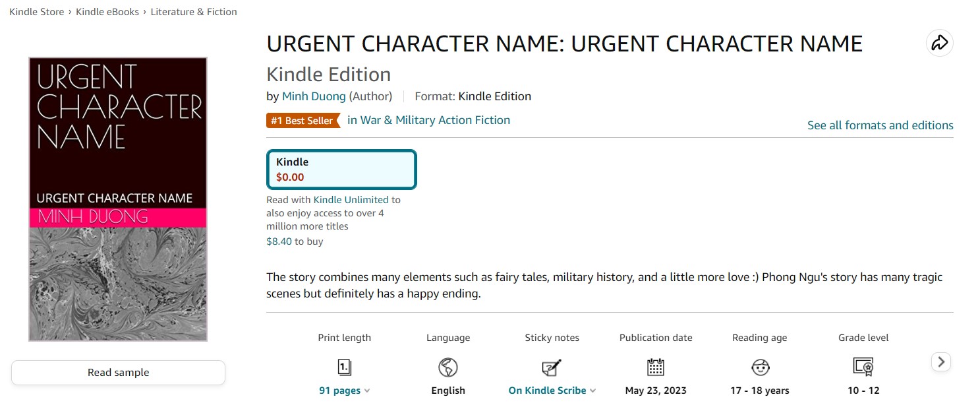The image size is (980, 407).
Task: Click the book cover thumbnail
Action: pos(118,199)
